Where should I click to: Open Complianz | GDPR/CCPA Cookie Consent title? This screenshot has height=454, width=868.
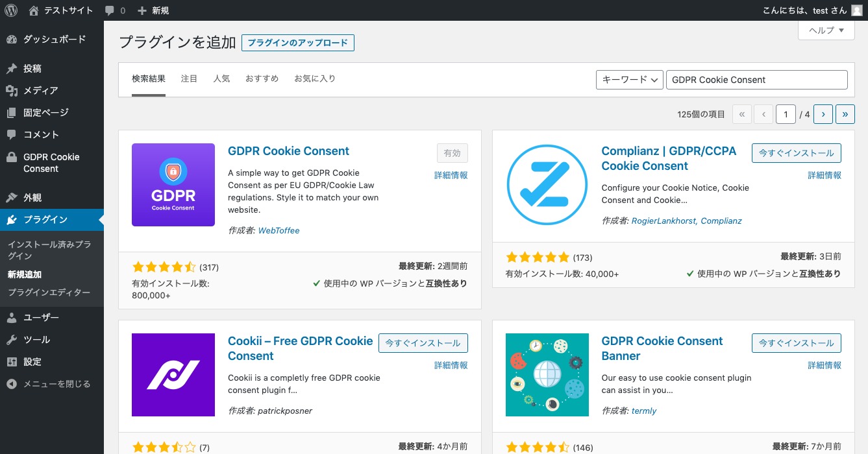(x=669, y=158)
